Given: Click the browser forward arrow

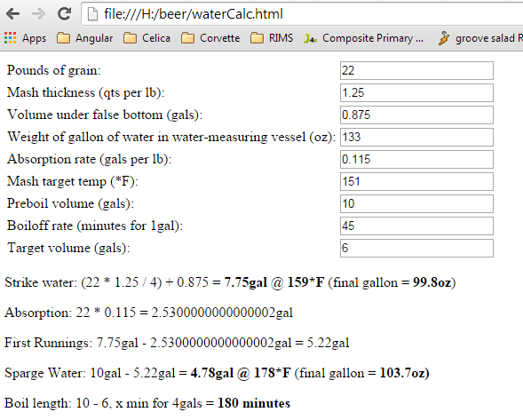Looking at the screenshot, I should tap(38, 14).
